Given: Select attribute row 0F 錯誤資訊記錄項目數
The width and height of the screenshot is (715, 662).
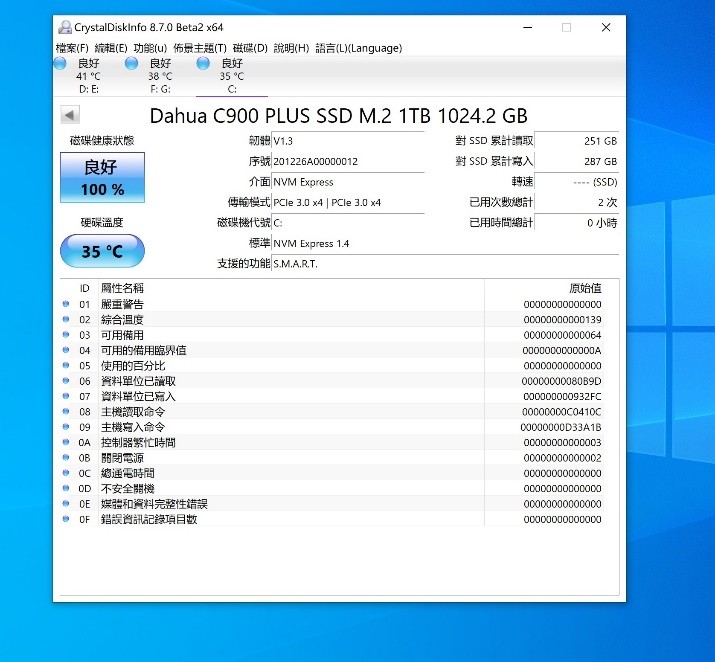Looking at the screenshot, I should tap(333, 519).
